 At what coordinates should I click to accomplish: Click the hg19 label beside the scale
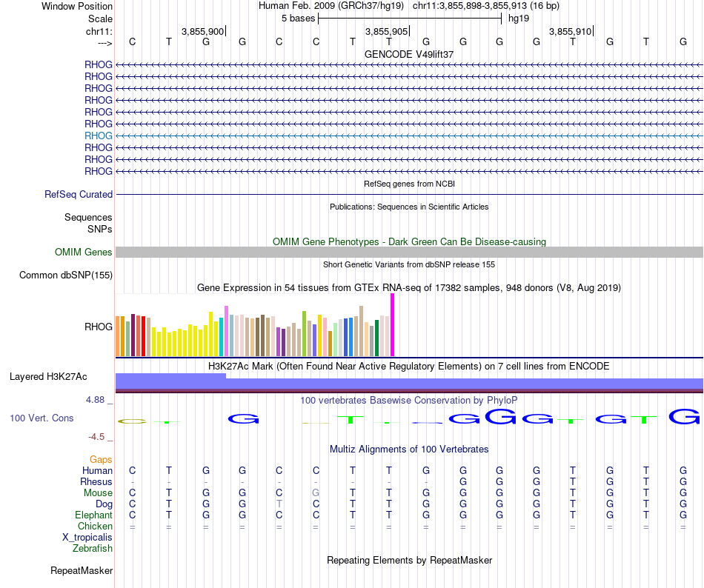[519, 19]
